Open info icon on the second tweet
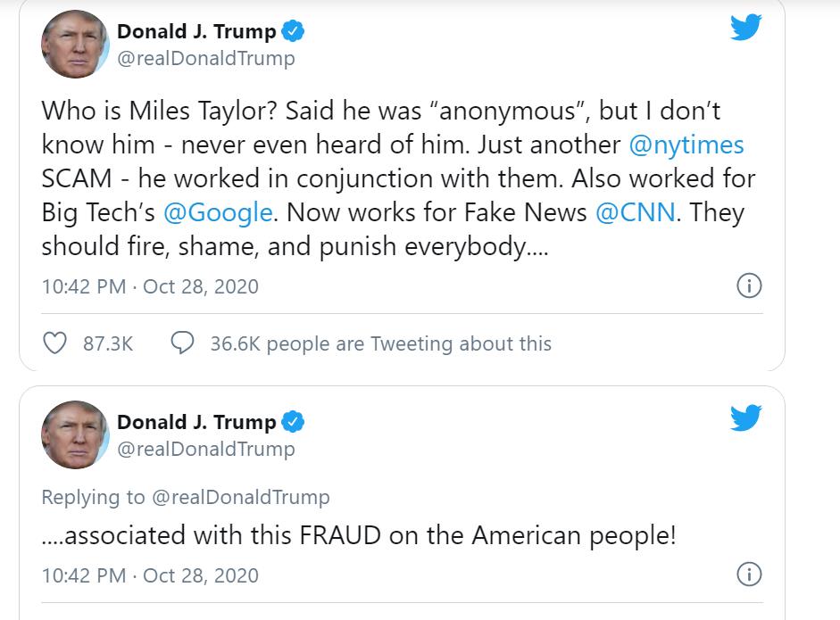Image resolution: width=840 pixels, height=620 pixels. 748,574
